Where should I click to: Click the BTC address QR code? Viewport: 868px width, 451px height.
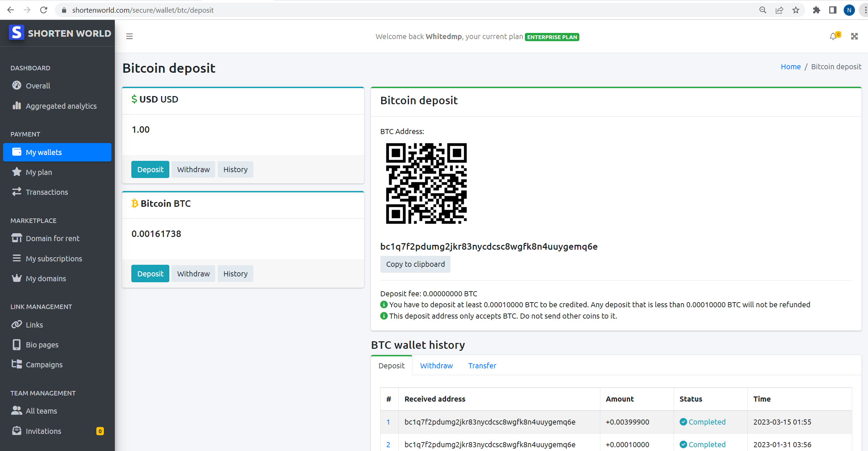(x=426, y=183)
